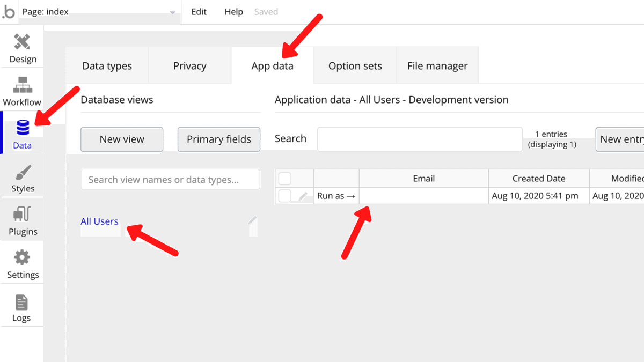Open the Help menu
This screenshot has width=644, height=362.
(233, 12)
